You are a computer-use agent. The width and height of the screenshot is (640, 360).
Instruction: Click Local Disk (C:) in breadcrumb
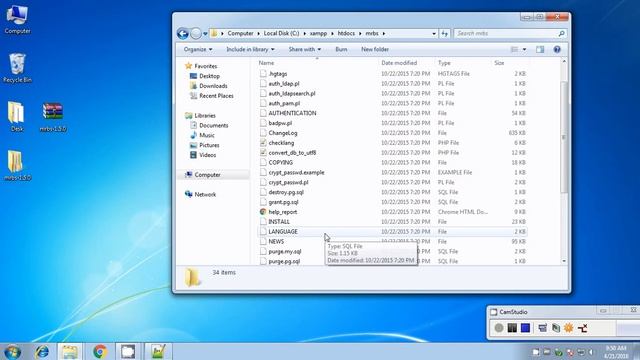(x=281, y=33)
